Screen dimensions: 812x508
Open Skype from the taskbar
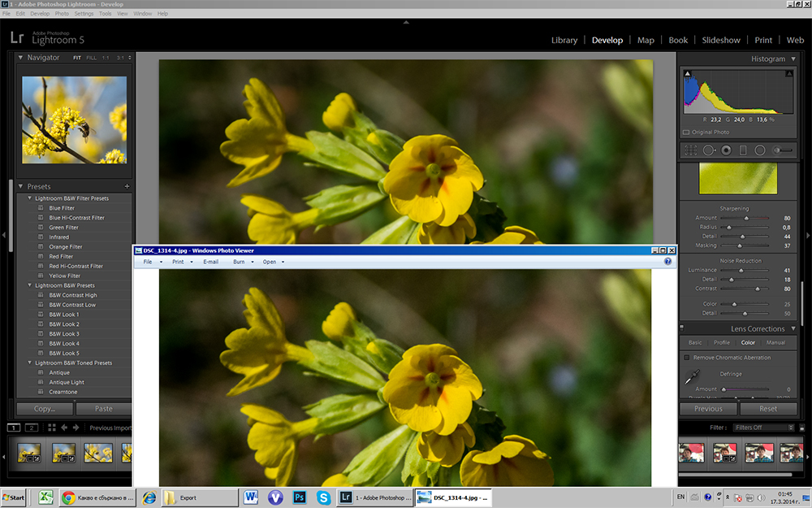click(x=324, y=497)
